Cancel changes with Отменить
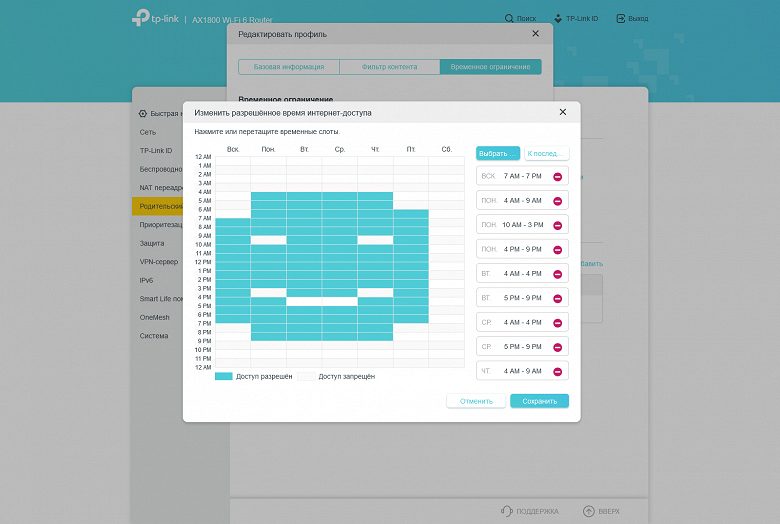Image resolution: width=780 pixels, height=524 pixels. pos(476,401)
